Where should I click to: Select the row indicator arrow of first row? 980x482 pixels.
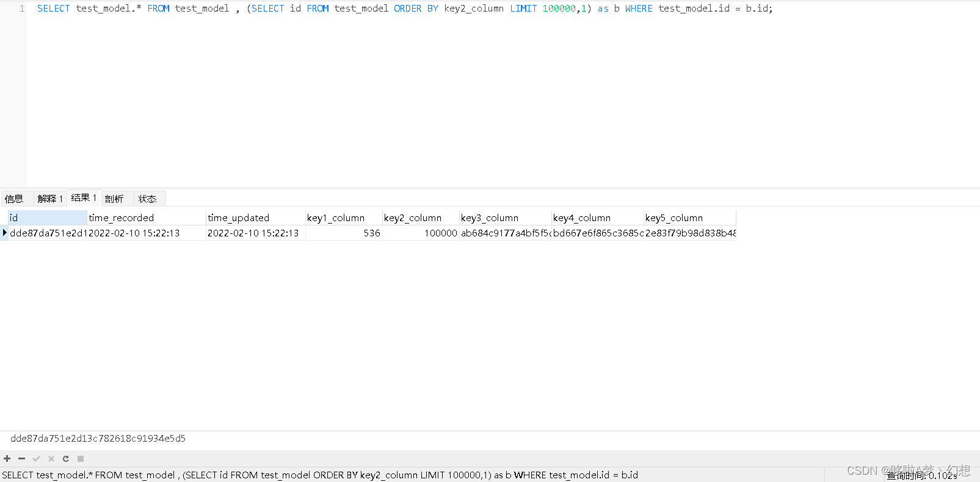tap(4, 233)
